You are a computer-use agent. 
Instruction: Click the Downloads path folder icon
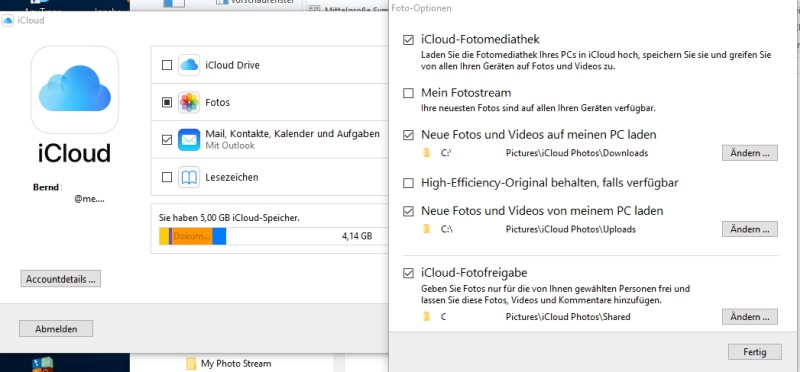[x=427, y=153]
